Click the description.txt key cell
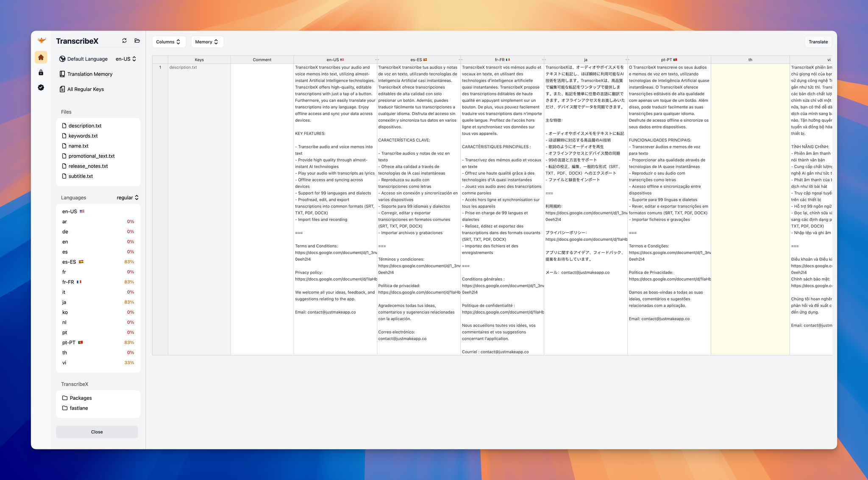The width and height of the screenshot is (868, 480). pos(199,209)
